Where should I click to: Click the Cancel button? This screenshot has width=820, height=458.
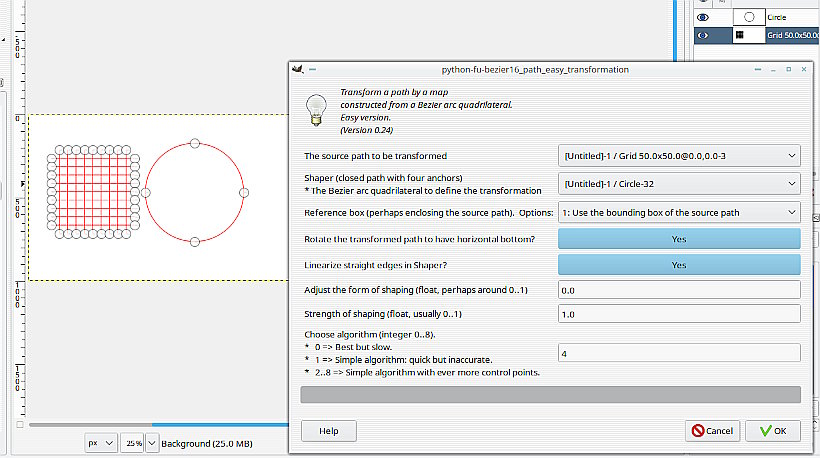pos(712,431)
